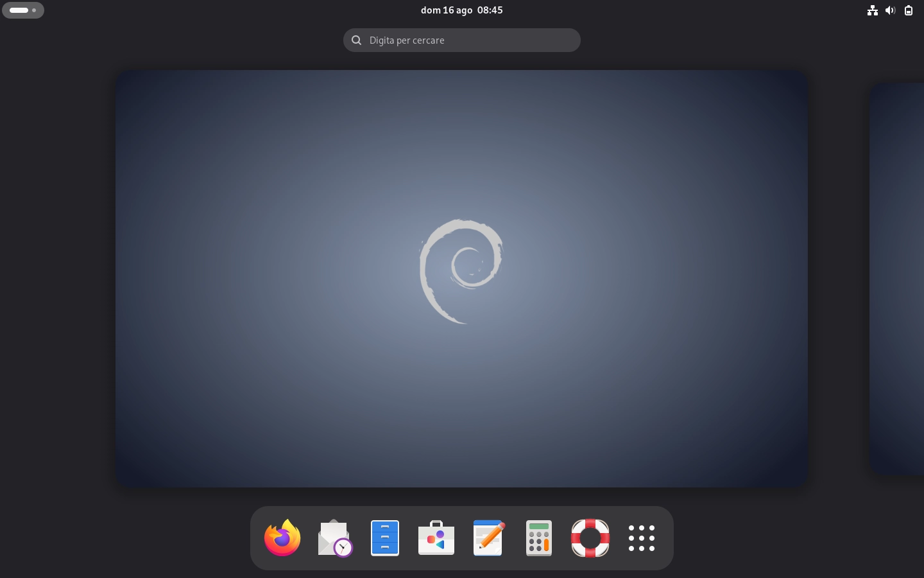Launch the Text Editor
Viewport: 924px width, 578px height.
point(488,538)
